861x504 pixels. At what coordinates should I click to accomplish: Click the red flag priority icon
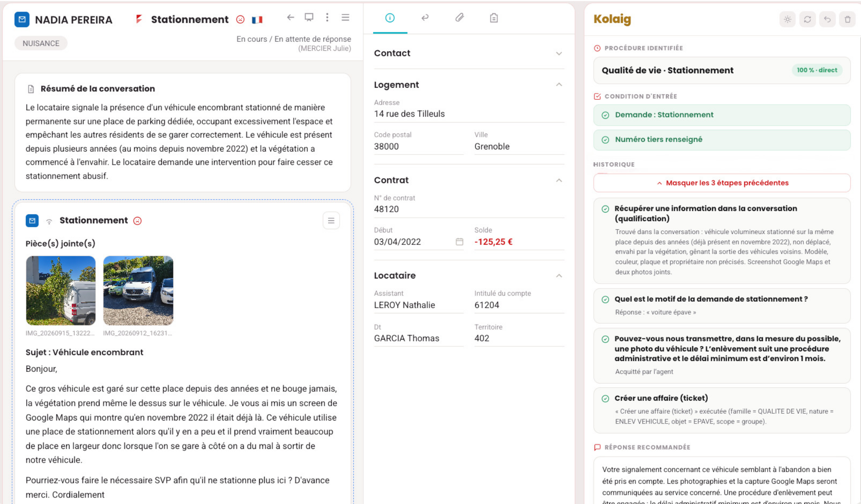139,19
